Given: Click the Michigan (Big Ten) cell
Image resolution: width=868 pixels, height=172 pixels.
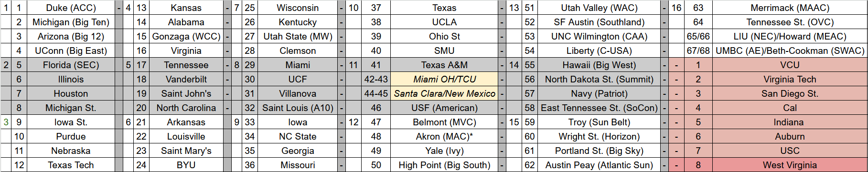Looking at the screenshot, I should (x=71, y=22).
